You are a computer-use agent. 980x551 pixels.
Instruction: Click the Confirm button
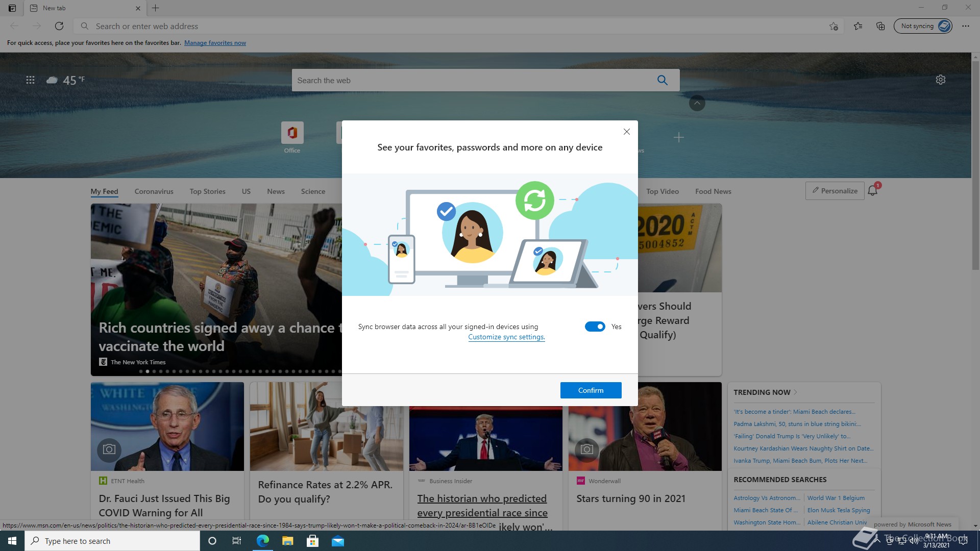[x=591, y=390]
